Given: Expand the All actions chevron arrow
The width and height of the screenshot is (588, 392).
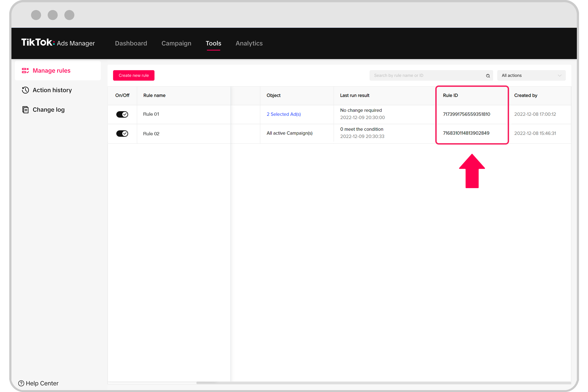Looking at the screenshot, I should (x=559, y=76).
